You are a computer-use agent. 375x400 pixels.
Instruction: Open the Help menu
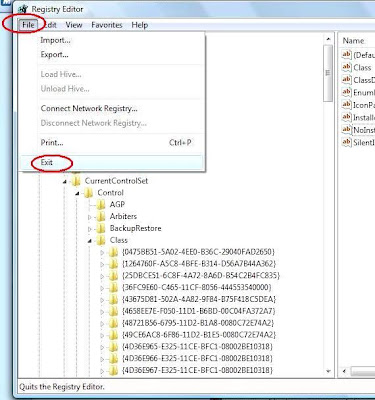pyautogui.click(x=139, y=25)
